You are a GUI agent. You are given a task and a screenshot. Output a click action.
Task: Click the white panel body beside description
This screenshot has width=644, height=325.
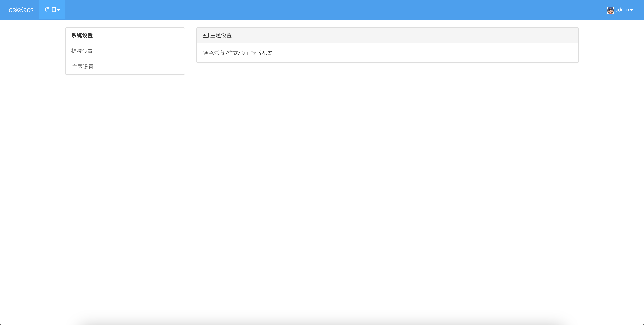(425, 53)
